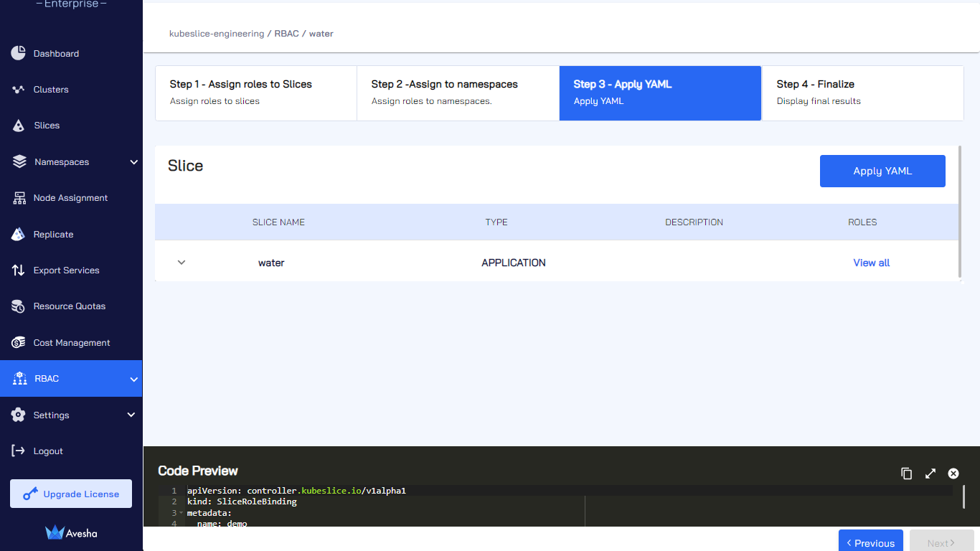980x551 pixels.
Task: Click the ROLES column header
Action: (x=862, y=222)
